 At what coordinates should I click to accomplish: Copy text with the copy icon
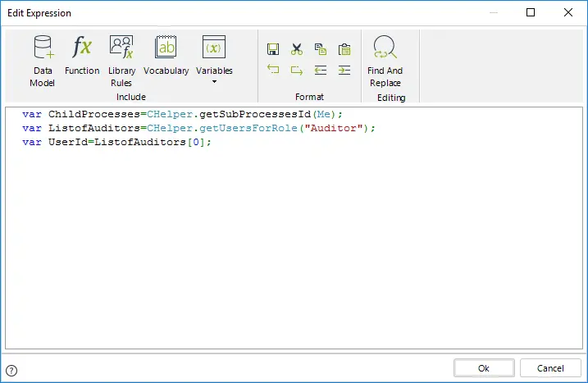click(321, 49)
